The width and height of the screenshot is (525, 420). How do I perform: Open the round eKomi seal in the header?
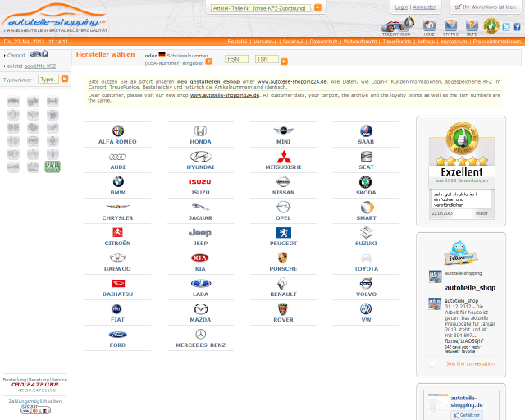click(x=491, y=26)
